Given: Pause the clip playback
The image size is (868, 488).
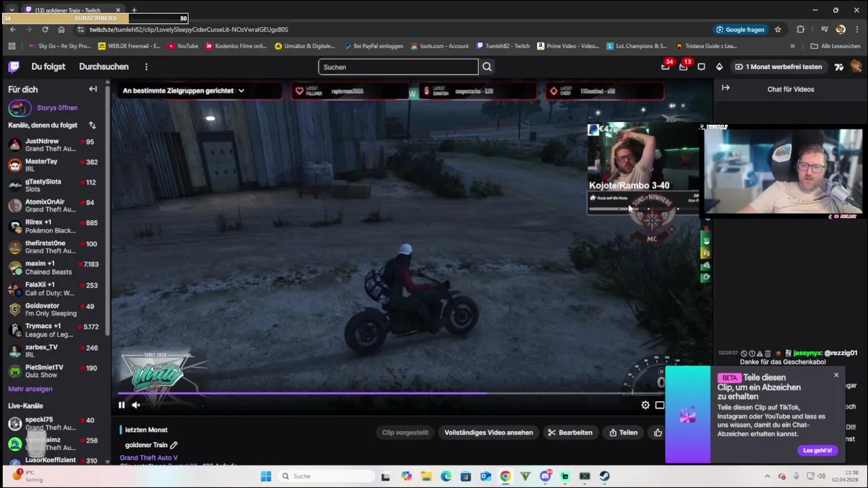Looking at the screenshot, I should coord(121,405).
